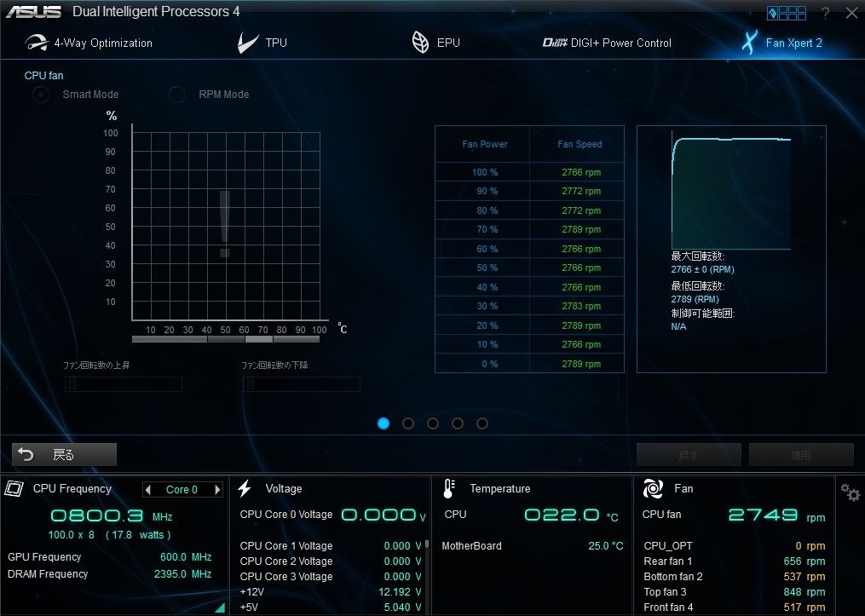865x616 pixels.
Task: Click the DIGI+ logo icon
Action: (x=555, y=43)
